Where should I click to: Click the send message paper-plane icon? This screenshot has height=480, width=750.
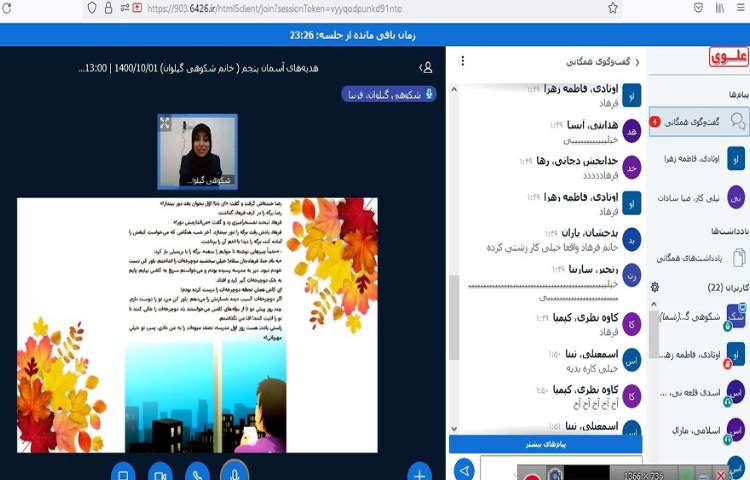(x=463, y=469)
